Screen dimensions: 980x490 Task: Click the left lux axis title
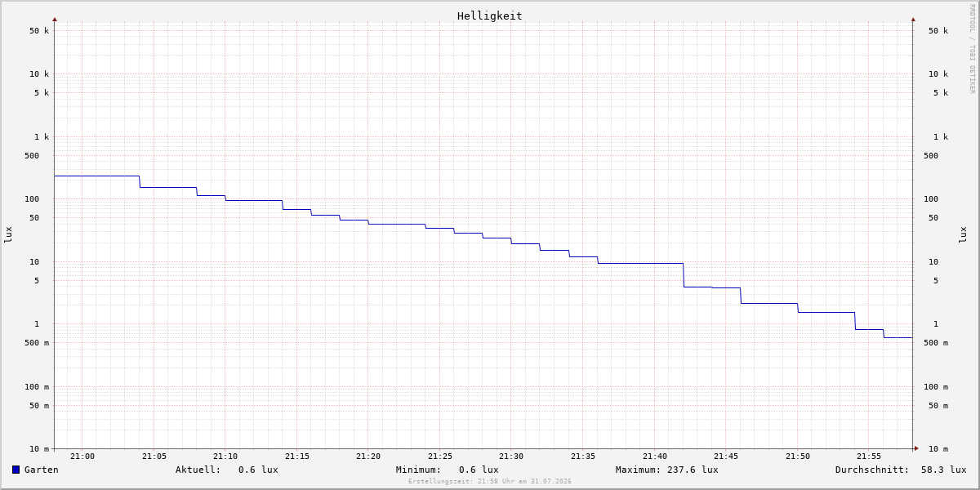click(8, 235)
